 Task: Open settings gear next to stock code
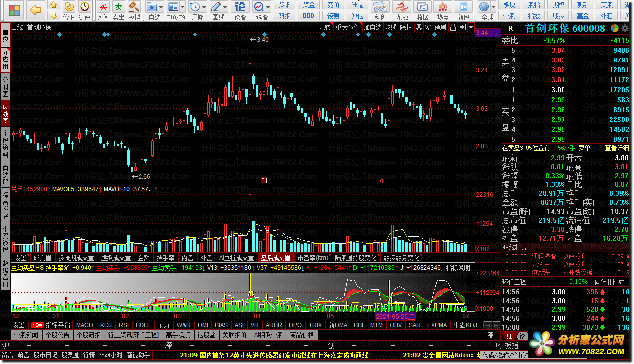[x=624, y=28]
